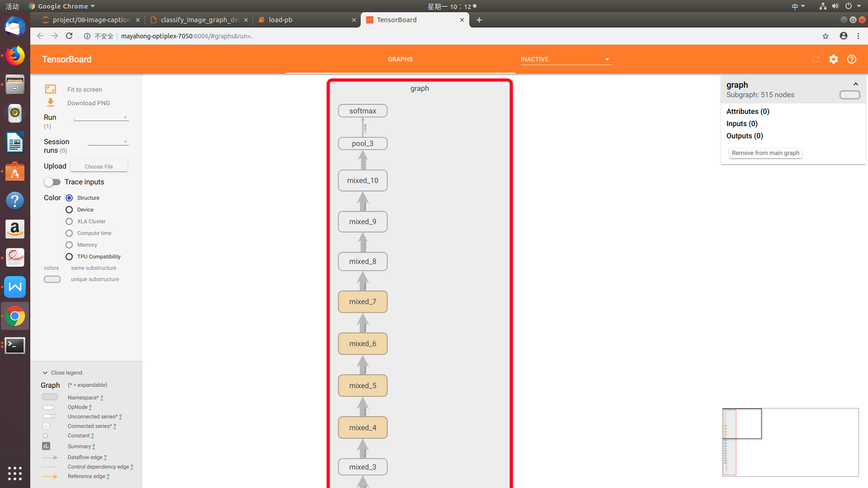Reload the browser page

[69, 36]
